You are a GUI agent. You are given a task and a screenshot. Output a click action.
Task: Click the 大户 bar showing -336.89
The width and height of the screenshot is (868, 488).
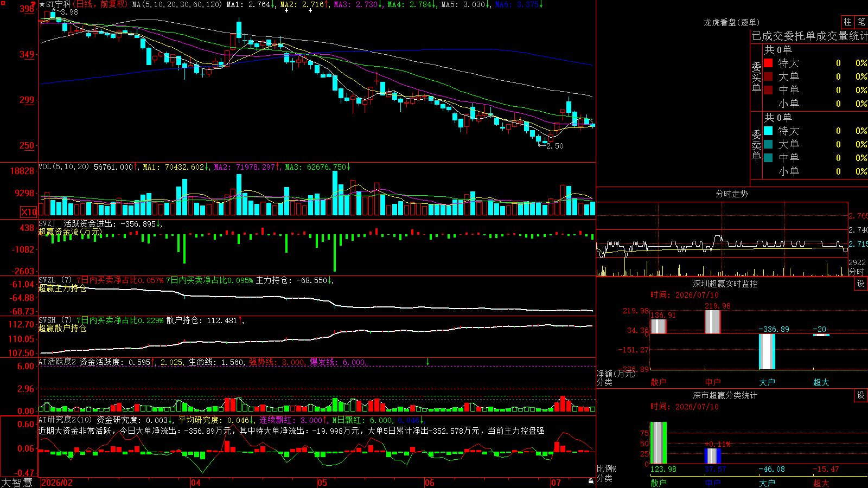point(767,351)
